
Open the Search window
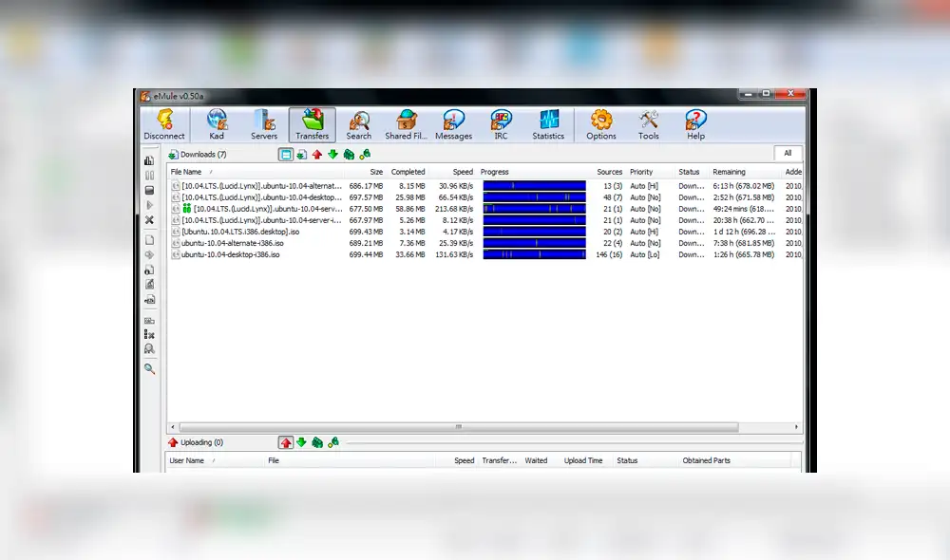click(x=359, y=123)
